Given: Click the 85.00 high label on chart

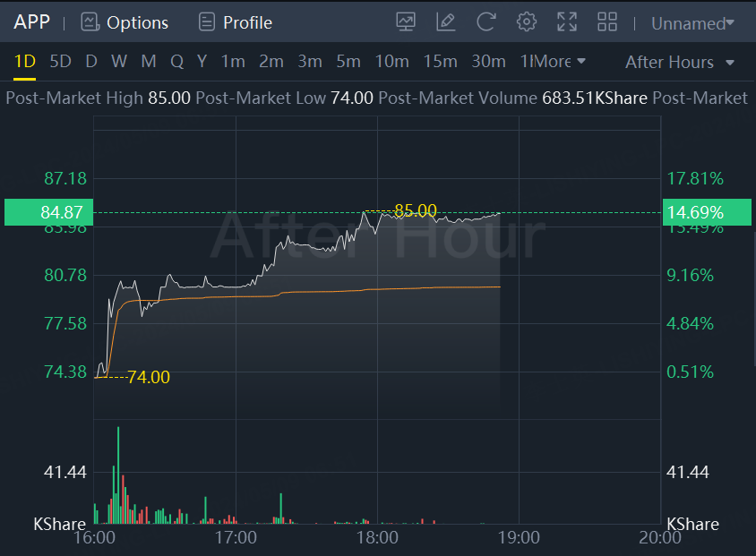Looking at the screenshot, I should 416,210.
